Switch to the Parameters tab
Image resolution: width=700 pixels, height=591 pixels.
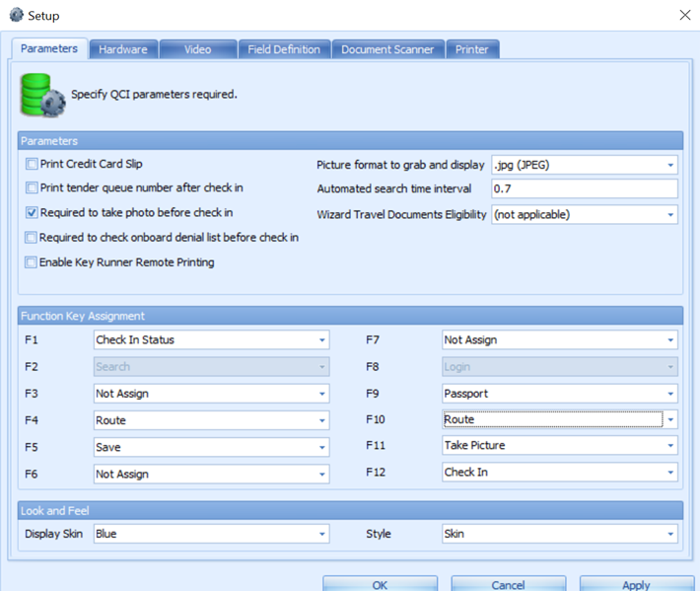(x=49, y=48)
